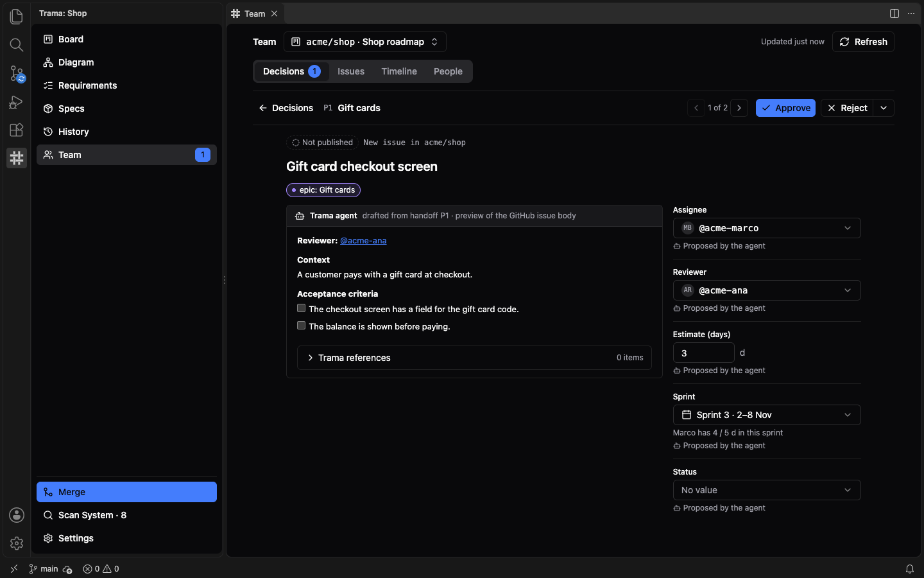Switch to the Timeline tab
The width and height of the screenshot is (924, 578).
(399, 71)
